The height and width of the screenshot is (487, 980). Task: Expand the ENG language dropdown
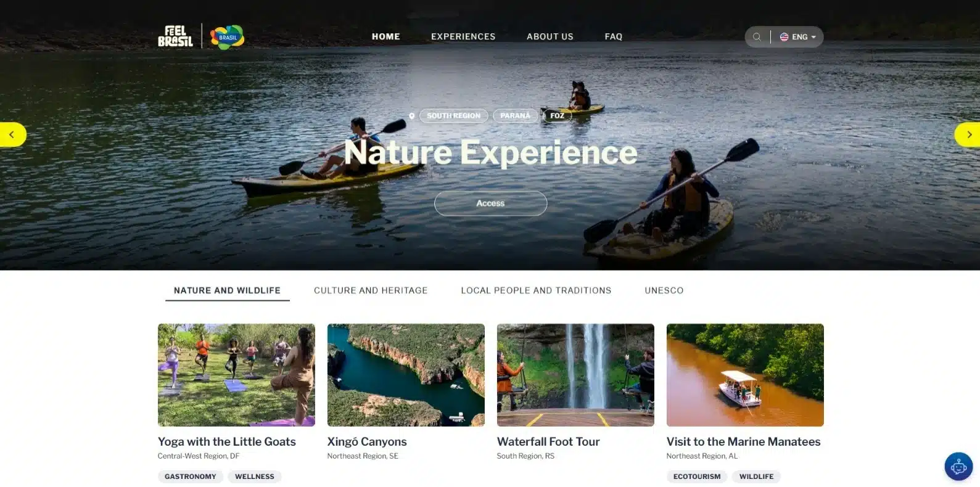point(797,37)
